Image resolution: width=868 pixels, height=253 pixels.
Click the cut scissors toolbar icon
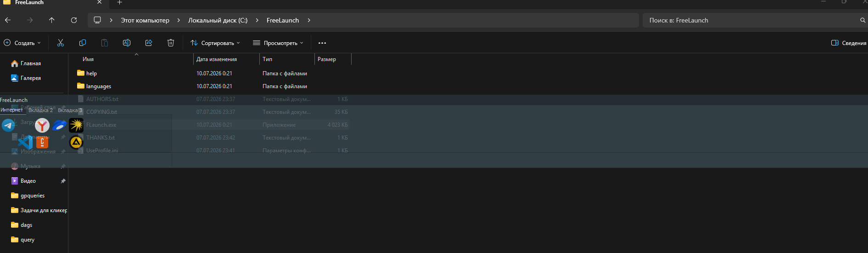[x=61, y=43]
